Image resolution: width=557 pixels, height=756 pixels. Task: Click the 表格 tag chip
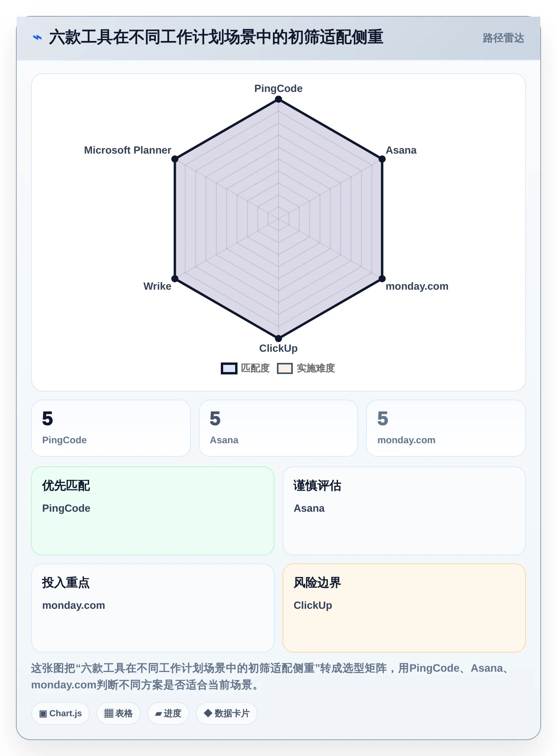119,713
